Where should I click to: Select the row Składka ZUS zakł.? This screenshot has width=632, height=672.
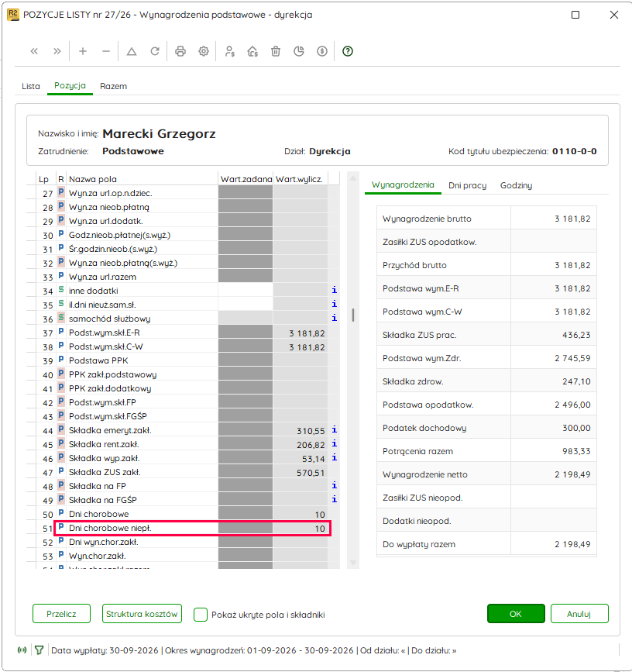click(183, 472)
